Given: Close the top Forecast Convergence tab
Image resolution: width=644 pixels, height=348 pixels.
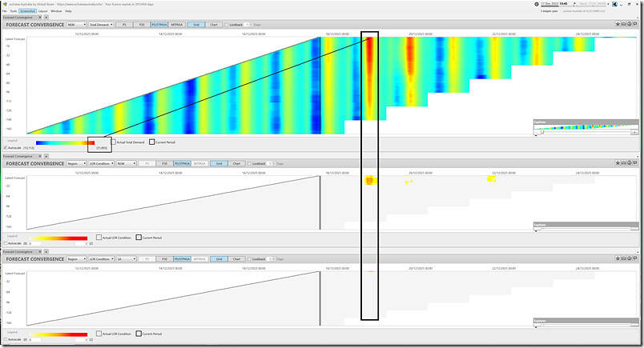Looking at the screenshot, I should [40, 18].
